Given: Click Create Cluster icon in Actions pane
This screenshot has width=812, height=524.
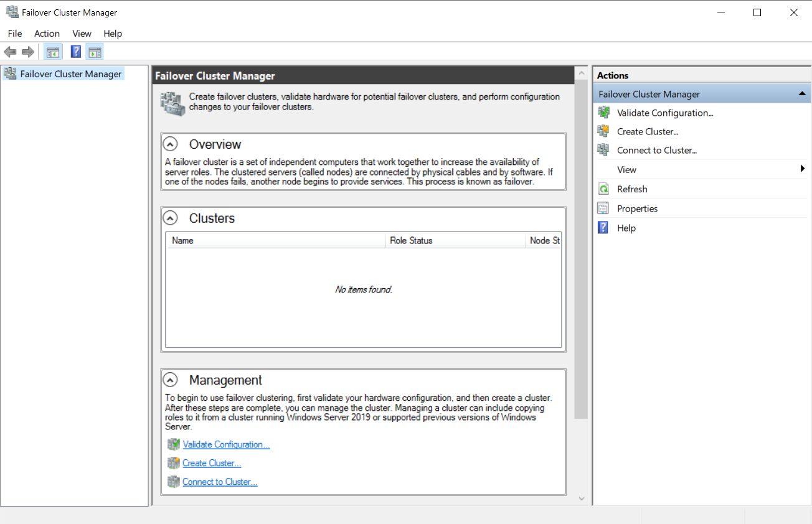Looking at the screenshot, I should click(603, 131).
